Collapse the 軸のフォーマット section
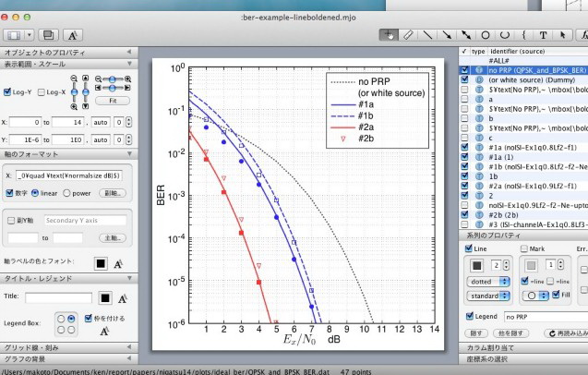This screenshot has height=375, width=588. coord(129,154)
